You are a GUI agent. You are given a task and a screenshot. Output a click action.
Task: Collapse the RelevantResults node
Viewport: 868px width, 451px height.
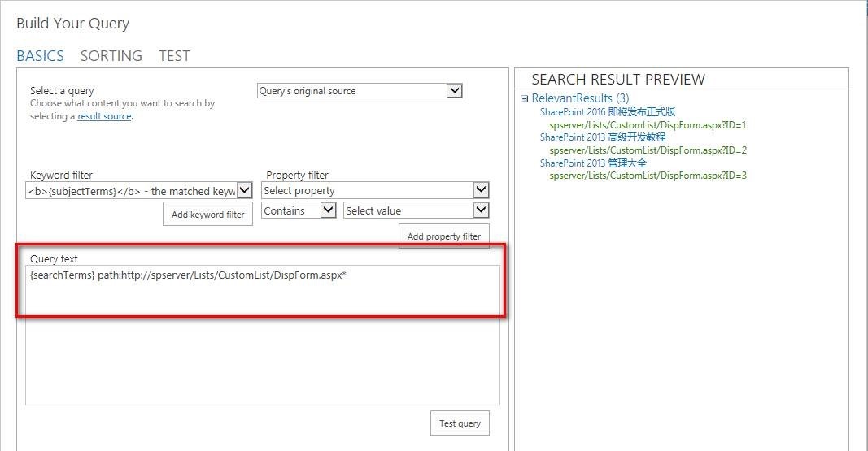point(524,99)
